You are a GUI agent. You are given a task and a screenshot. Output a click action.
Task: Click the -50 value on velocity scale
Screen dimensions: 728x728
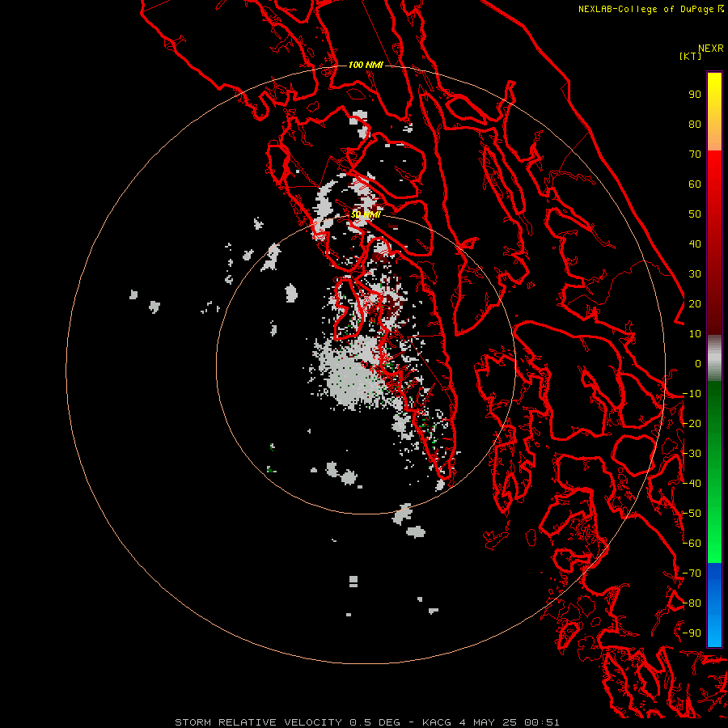coord(692,514)
